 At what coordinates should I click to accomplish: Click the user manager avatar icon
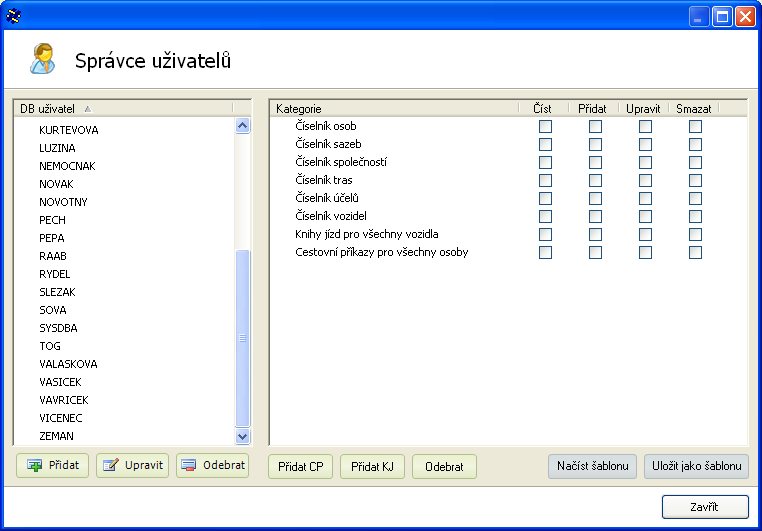pyautogui.click(x=43, y=59)
